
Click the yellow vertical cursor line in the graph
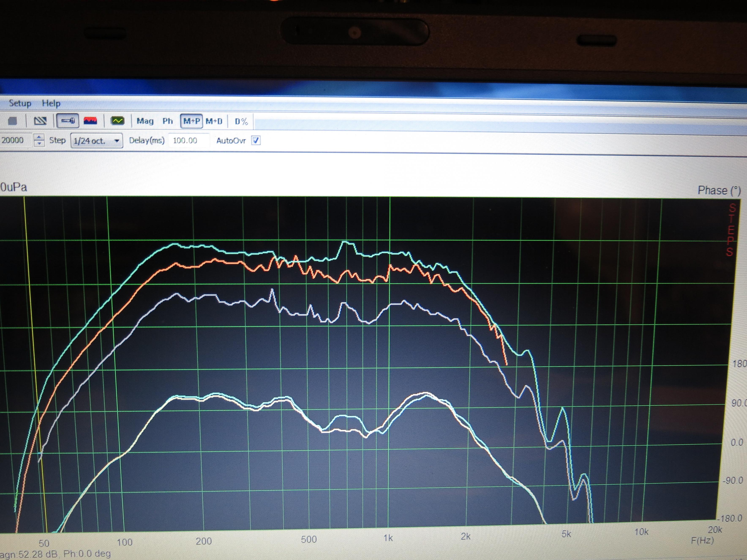pos(35,364)
